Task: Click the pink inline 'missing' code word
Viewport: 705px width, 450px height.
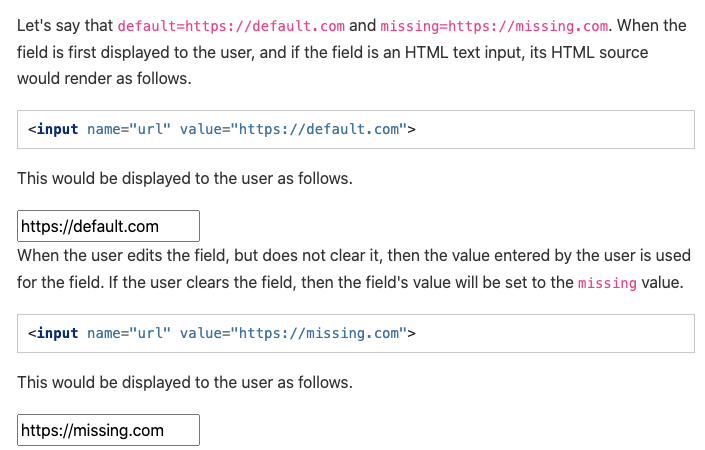Action: [x=607, y=283]
